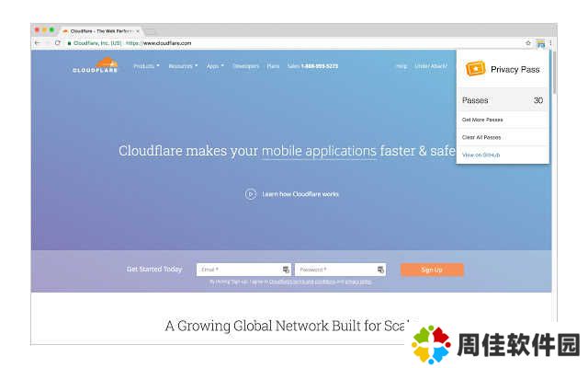Image resolution: width=588 pixels, height=368 pixels.
Task: Expand the Resources dropdown menu
Action: pos(183,66)
